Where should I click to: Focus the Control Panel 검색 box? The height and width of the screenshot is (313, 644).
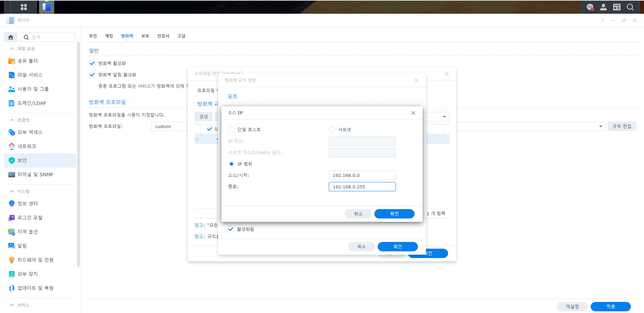(48, 37)
